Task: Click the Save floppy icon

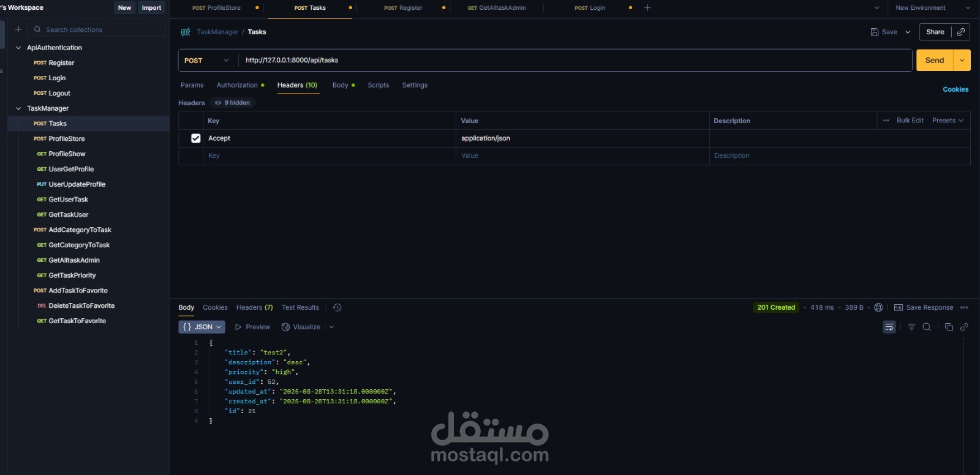Action: click(x=875, y=32)
